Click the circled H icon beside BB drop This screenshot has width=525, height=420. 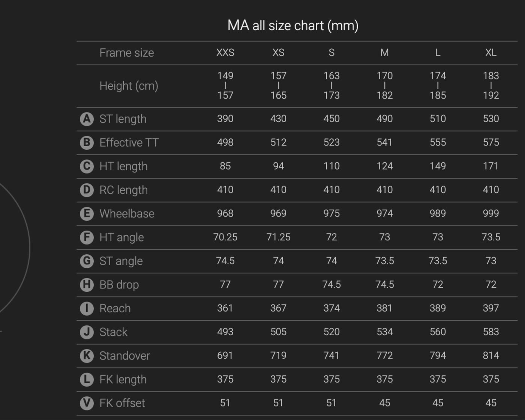point(87,285)
